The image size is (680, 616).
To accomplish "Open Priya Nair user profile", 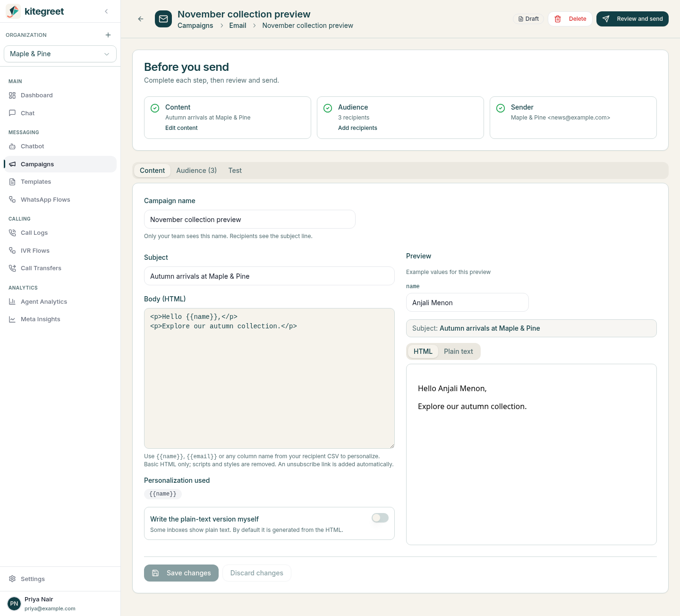I will [x=60, y=604].
